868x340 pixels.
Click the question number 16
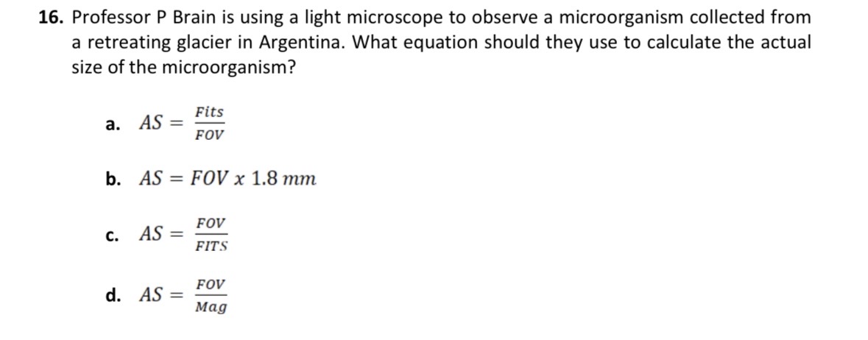[52, 18]
